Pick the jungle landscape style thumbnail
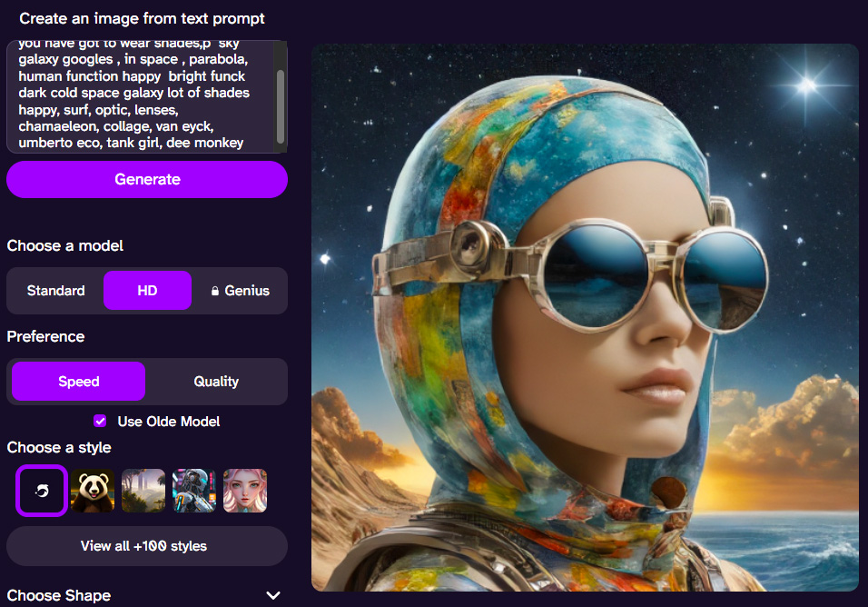868x607 pixels. pyautogui.click(x=143, y=491)
